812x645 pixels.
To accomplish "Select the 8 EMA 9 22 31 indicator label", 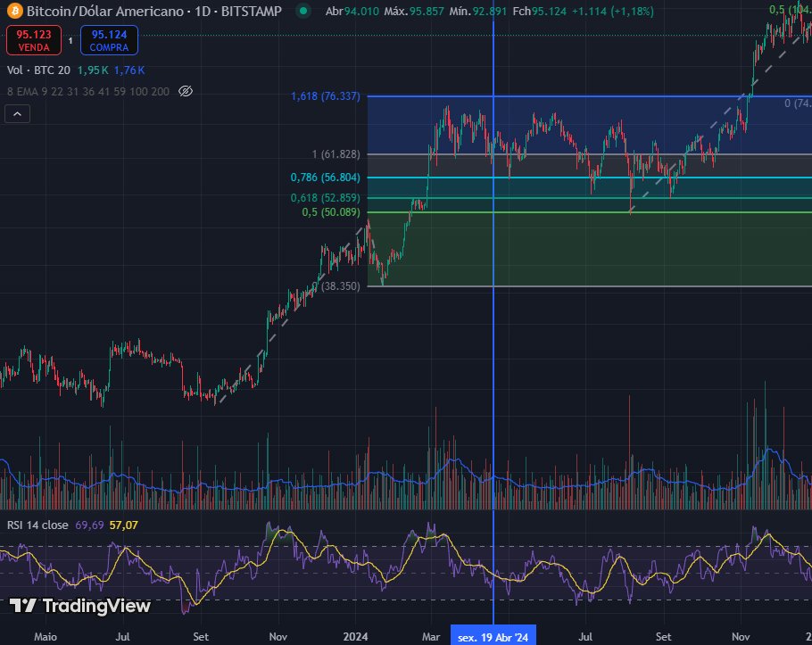I will pos(88,92).
